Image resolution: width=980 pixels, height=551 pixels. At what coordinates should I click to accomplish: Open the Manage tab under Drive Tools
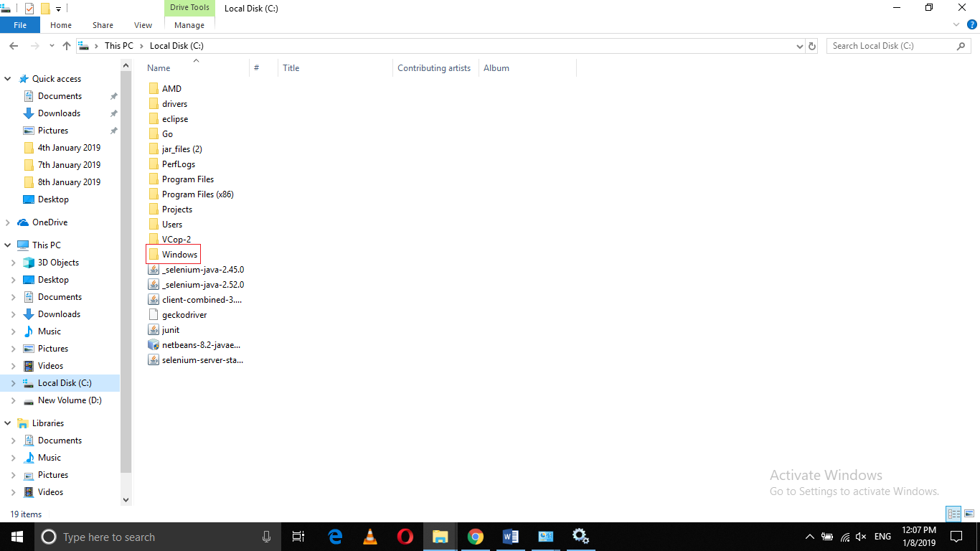click(189, 24)
